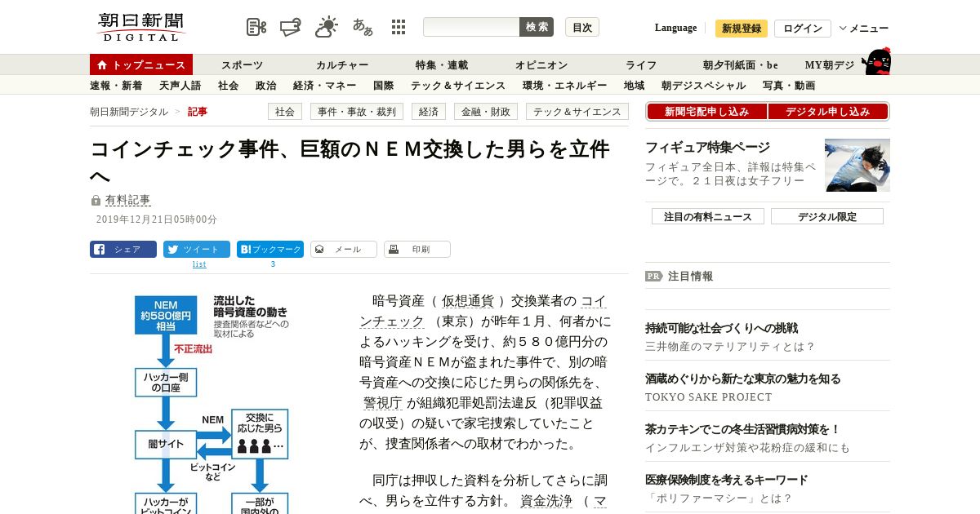Open 政治 in the sub navigation
This screenshot has height=514, width=980.
(x=266, y=86)
